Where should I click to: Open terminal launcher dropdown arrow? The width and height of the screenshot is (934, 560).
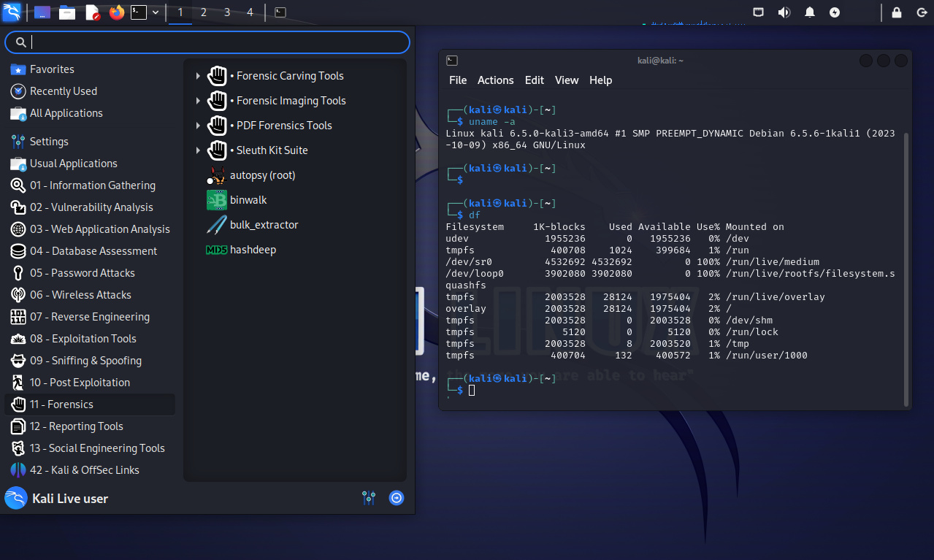point(156,12)
